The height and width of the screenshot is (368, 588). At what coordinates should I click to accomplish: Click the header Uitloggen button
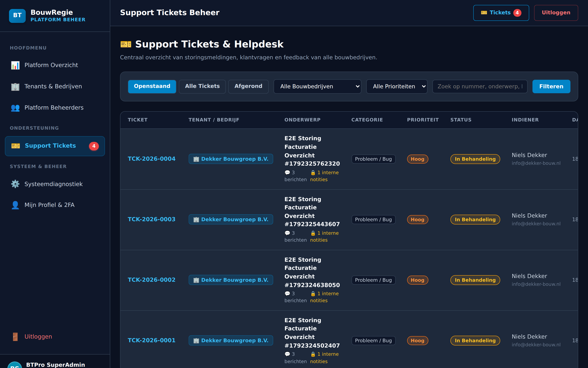tap(556, 13)
